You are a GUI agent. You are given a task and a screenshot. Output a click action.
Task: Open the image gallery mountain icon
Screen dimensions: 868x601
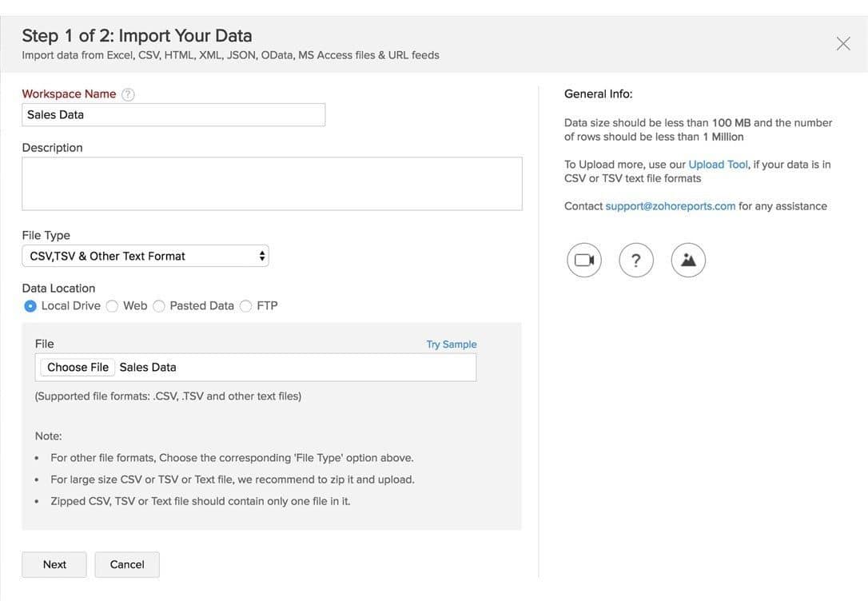[x=688, y=260]
